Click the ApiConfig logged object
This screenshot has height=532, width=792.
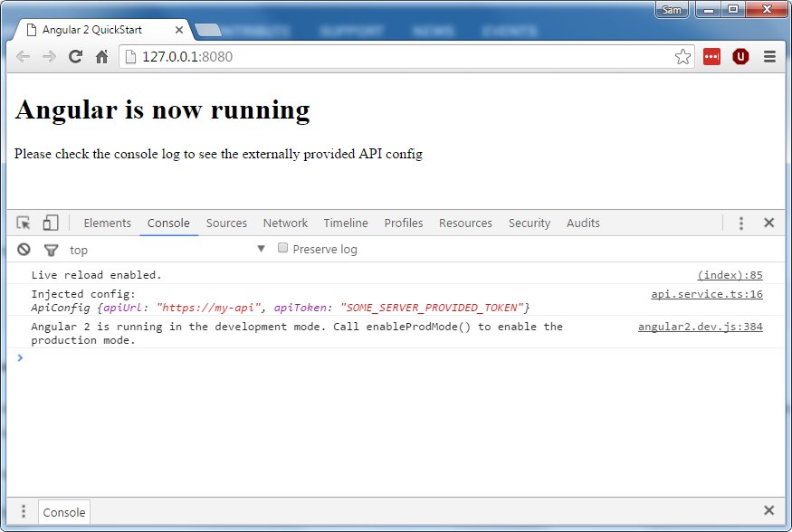pos(280,308)
